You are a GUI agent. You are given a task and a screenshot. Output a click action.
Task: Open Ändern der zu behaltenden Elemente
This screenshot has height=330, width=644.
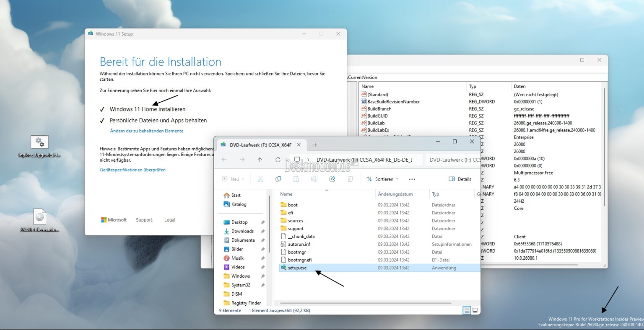point(146,131)
